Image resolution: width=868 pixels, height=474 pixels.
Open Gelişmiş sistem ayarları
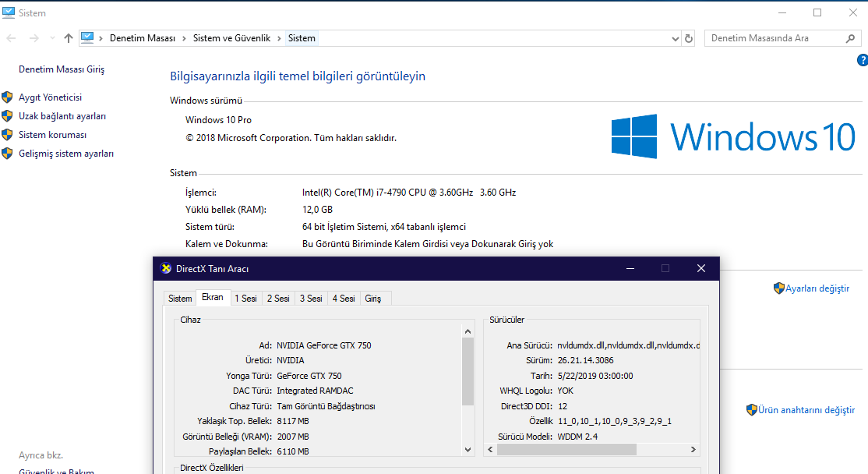[66, 154]
